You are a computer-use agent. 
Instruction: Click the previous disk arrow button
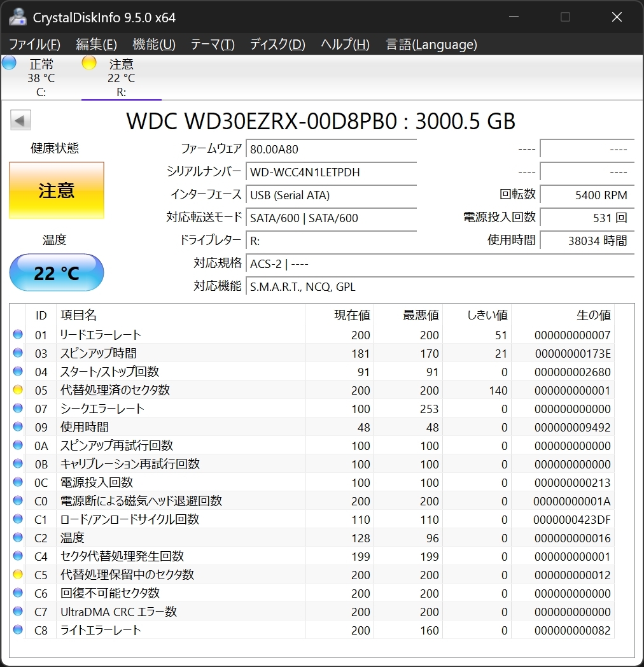coord(20,120)
